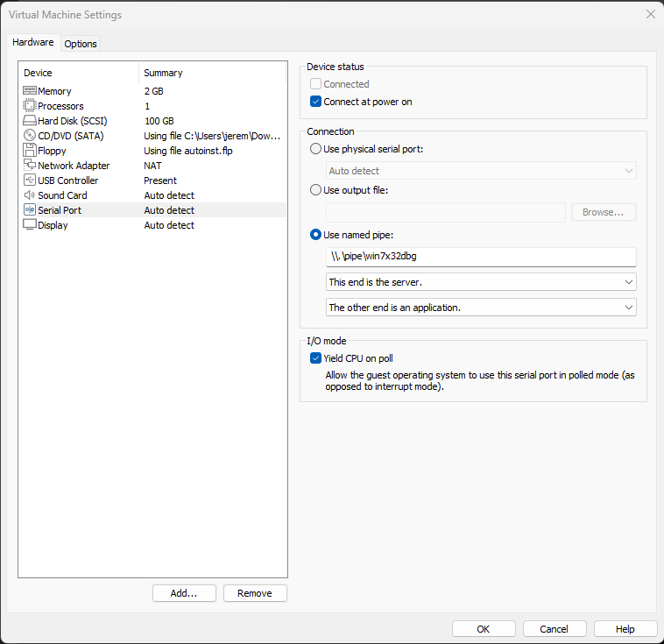Screen dimensions: 664x644
Task: Click the Display monitor icon
Action: point(30,224)
